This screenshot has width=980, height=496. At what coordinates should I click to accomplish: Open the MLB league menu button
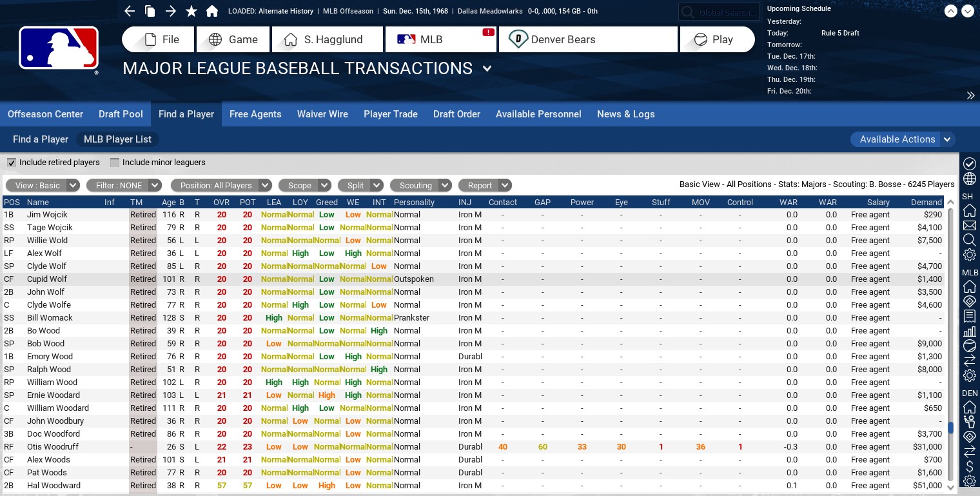click(441, 39)
